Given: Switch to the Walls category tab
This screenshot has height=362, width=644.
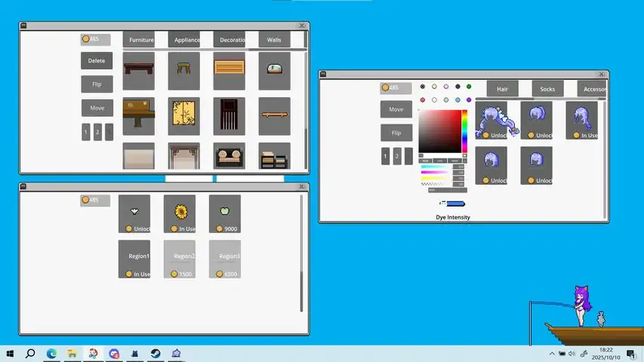Looking at the screenshot, I should pyautogui.click(x=274, y=40).
